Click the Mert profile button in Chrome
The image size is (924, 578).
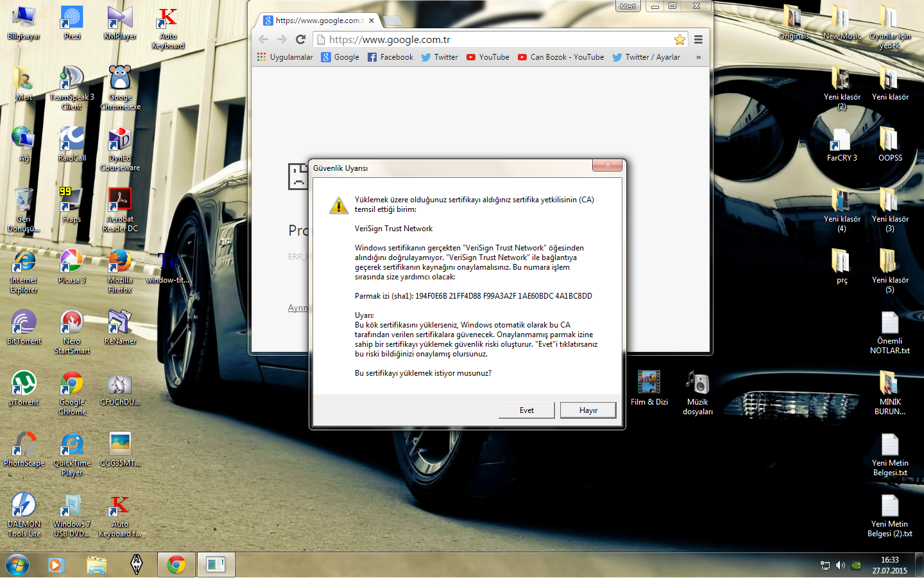pyautogui.click(x=628, y=6)
